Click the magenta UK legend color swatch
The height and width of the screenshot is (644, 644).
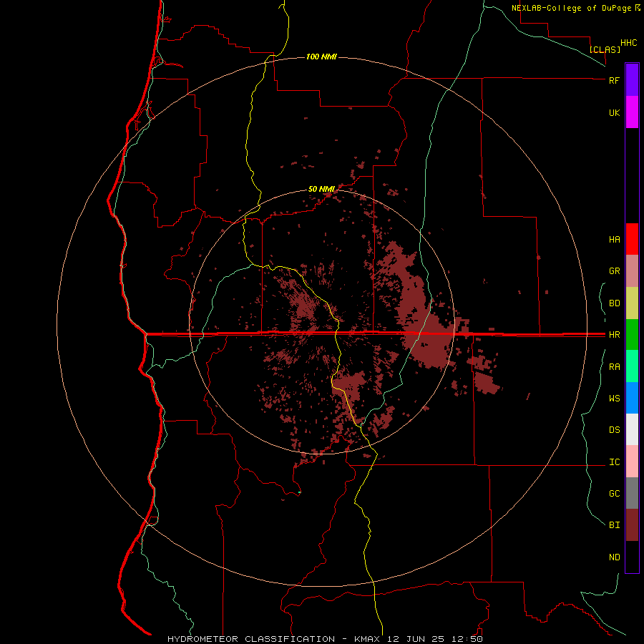632,112
